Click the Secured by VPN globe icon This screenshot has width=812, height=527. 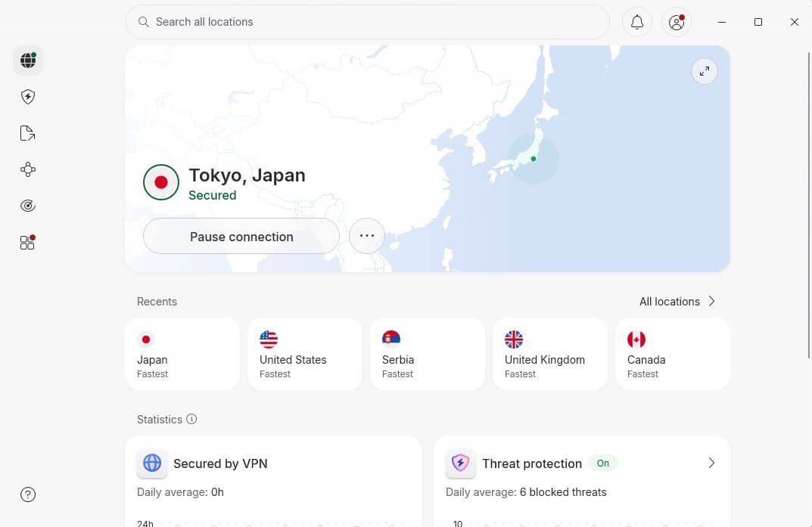click(x=152, y=463)
